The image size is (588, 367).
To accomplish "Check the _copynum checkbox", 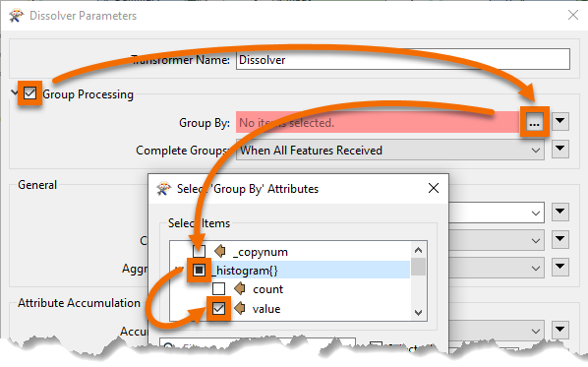I will [x=200, y=251].
